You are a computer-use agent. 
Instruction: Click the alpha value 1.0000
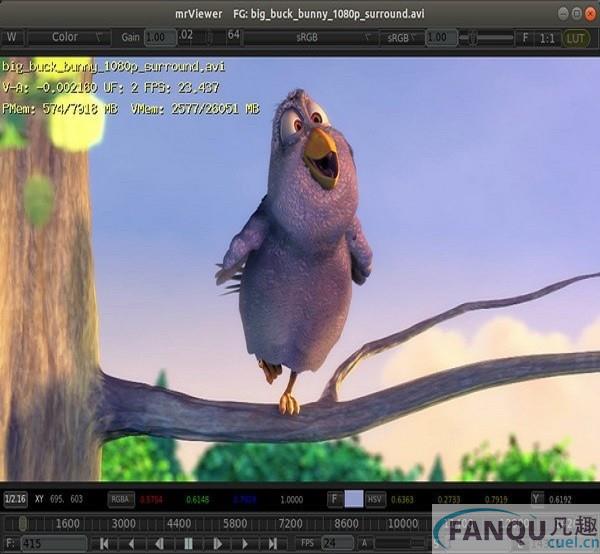click(292, 500)
